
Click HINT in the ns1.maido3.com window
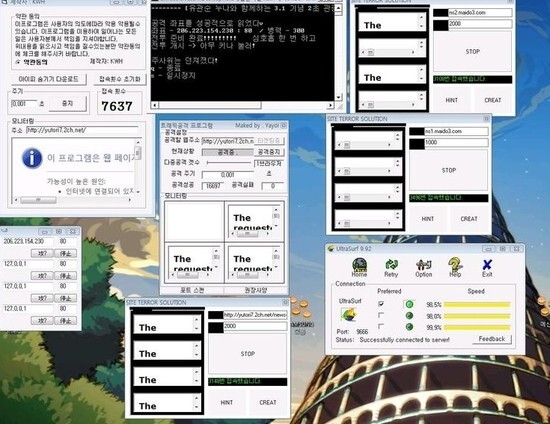[x=428, y=218]
